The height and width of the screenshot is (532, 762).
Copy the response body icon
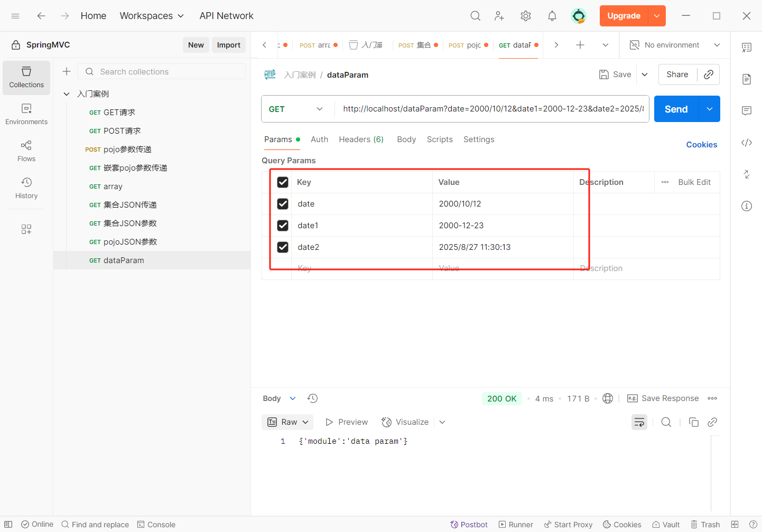click(x=694, y=422)
